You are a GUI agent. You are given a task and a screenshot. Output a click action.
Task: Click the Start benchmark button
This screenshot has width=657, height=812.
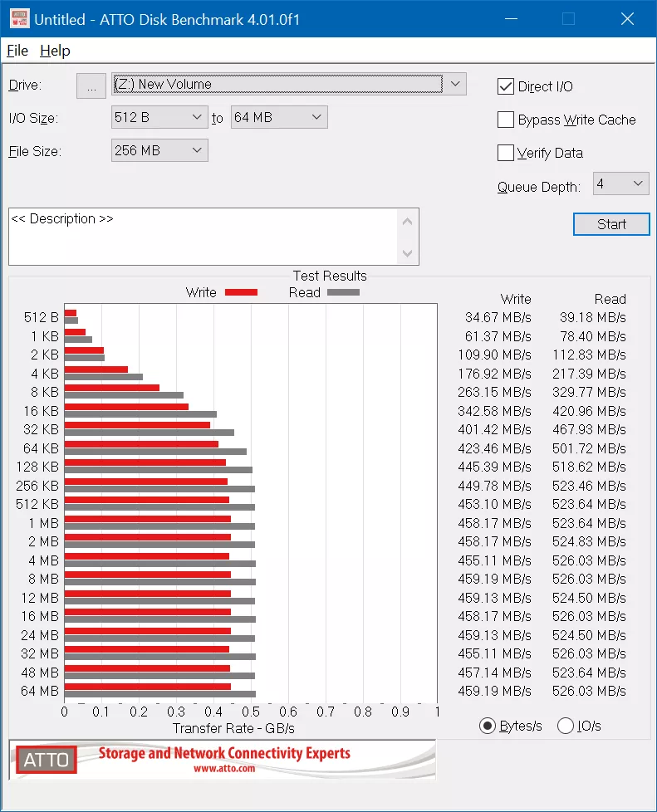(611, 224)
